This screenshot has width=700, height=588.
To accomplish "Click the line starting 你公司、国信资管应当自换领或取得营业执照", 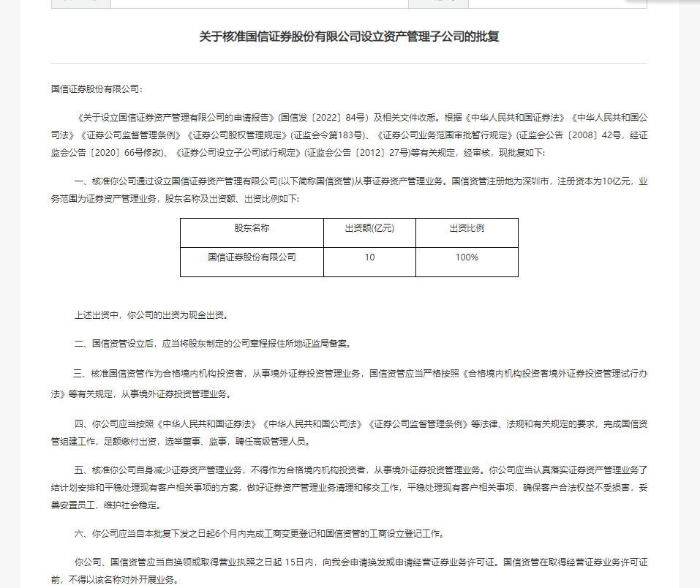I will pyautogui.click(x=349, y=571).
